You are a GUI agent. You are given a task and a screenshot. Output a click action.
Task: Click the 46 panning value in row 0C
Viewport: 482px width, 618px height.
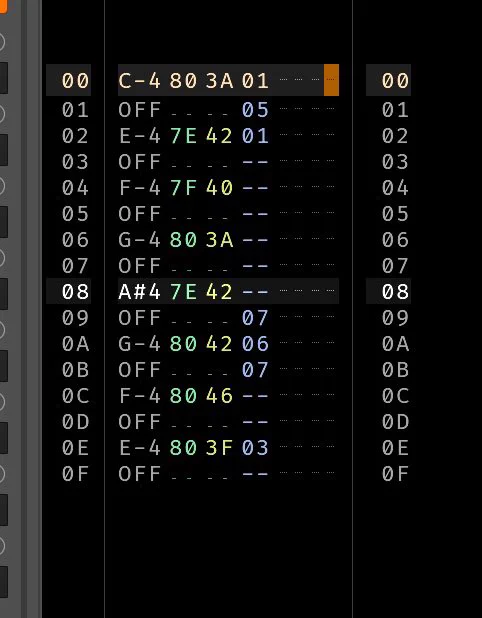(x=220, y=396)
